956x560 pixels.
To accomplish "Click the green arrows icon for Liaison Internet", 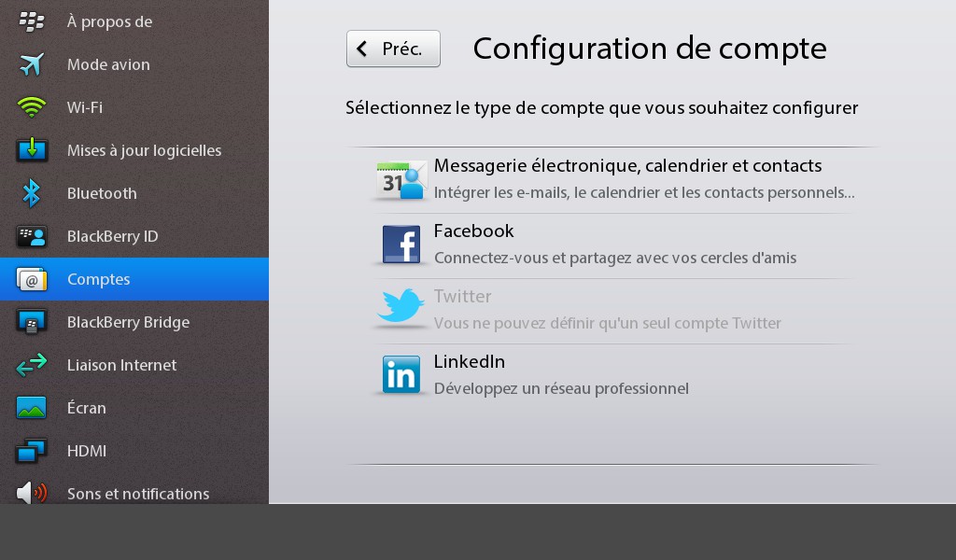I will point(32,365).
